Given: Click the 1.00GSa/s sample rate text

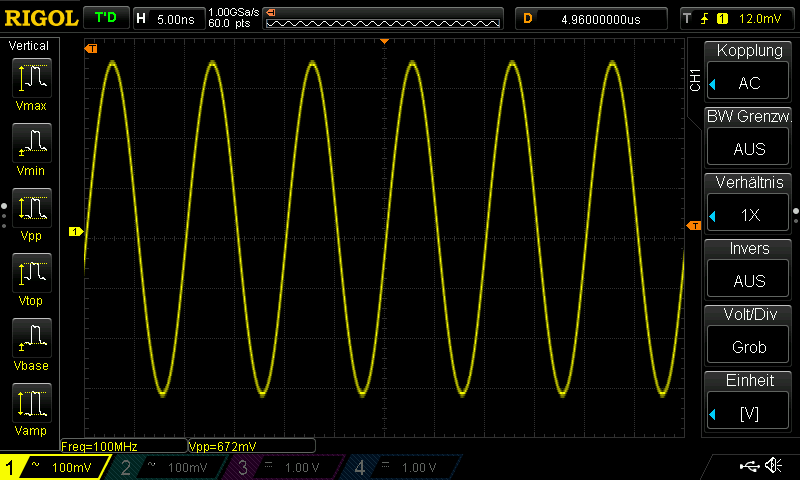Looking at the screenshot, I should [234, 12].
